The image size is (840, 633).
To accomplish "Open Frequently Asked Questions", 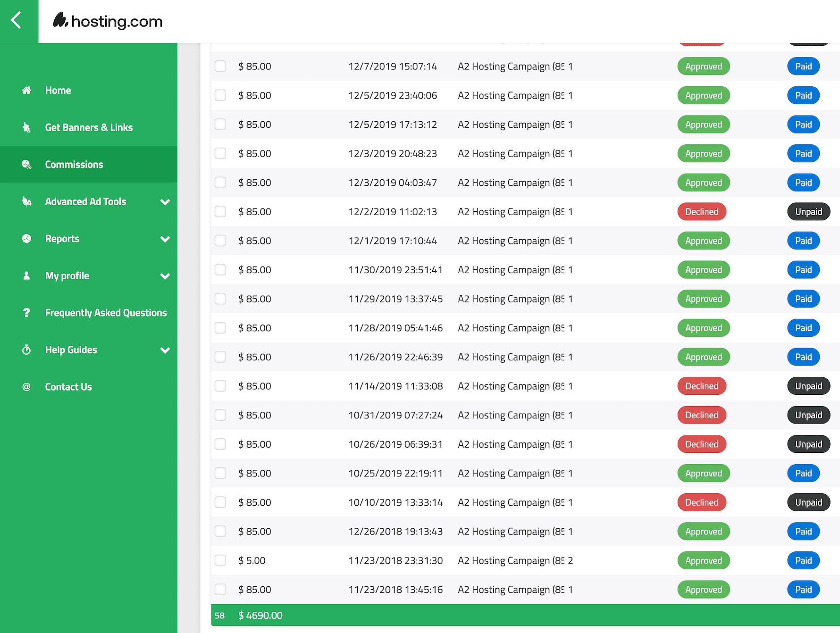I will (x=89, y=313).
